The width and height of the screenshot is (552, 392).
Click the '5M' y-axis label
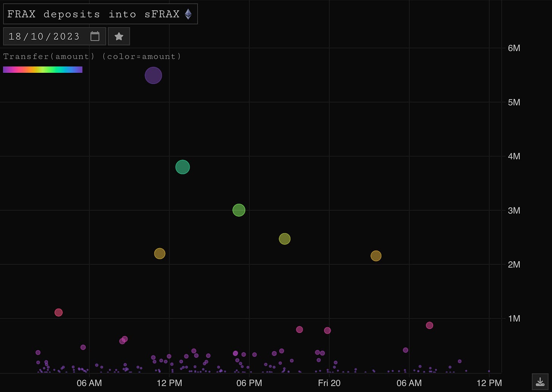click(x=514, y=102)
